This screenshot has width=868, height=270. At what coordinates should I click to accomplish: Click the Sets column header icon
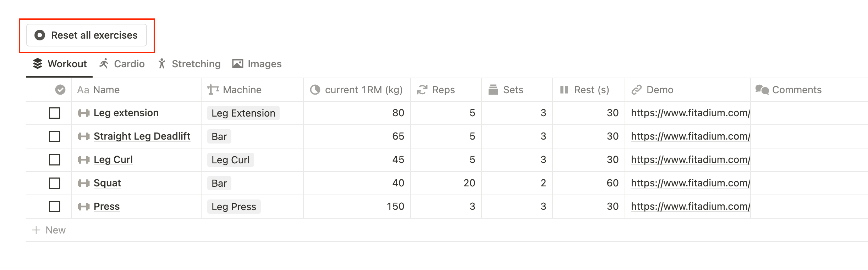coord(493,90)
